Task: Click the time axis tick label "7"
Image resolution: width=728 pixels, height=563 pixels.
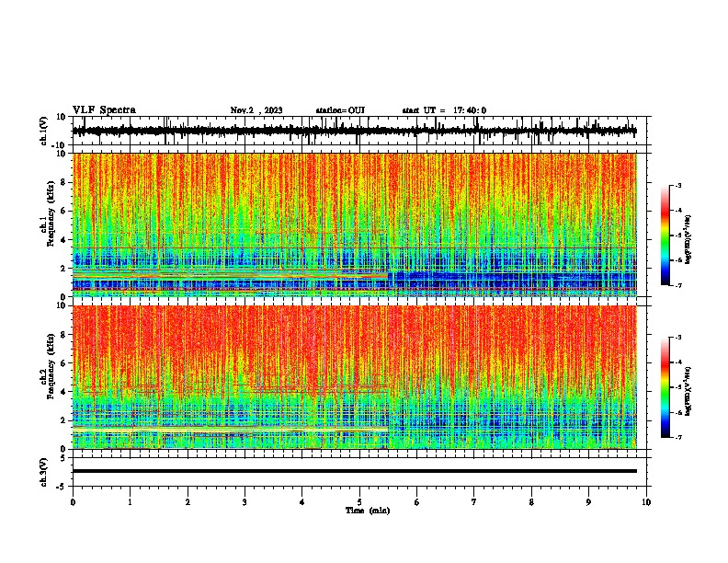Action: coord(474,502)
